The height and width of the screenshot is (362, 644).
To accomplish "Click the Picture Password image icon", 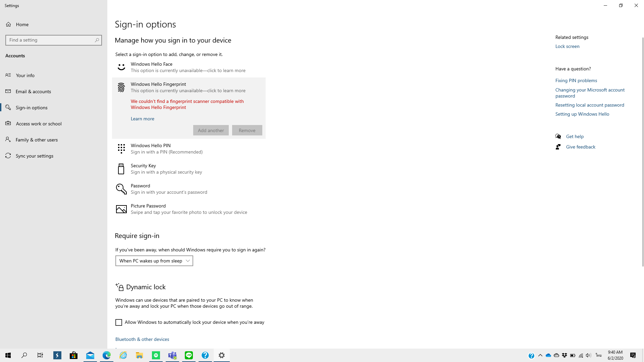I will [x=121, y=209].
